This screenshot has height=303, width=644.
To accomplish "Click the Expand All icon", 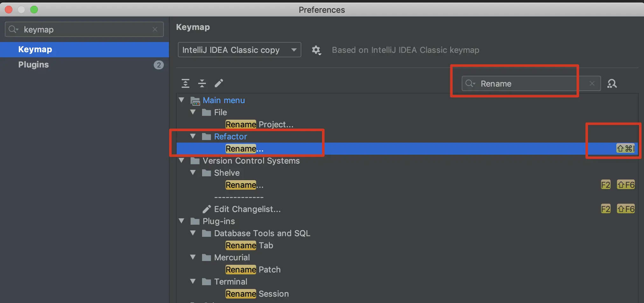I will (185, 83).
